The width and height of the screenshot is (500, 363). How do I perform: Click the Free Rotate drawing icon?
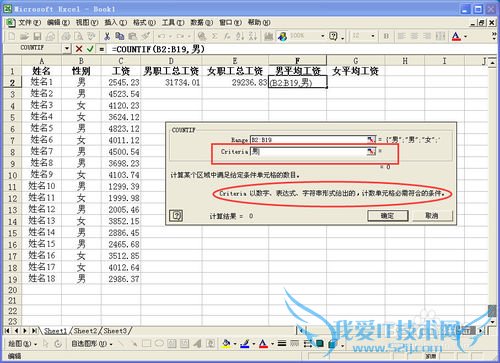(58, 343)
